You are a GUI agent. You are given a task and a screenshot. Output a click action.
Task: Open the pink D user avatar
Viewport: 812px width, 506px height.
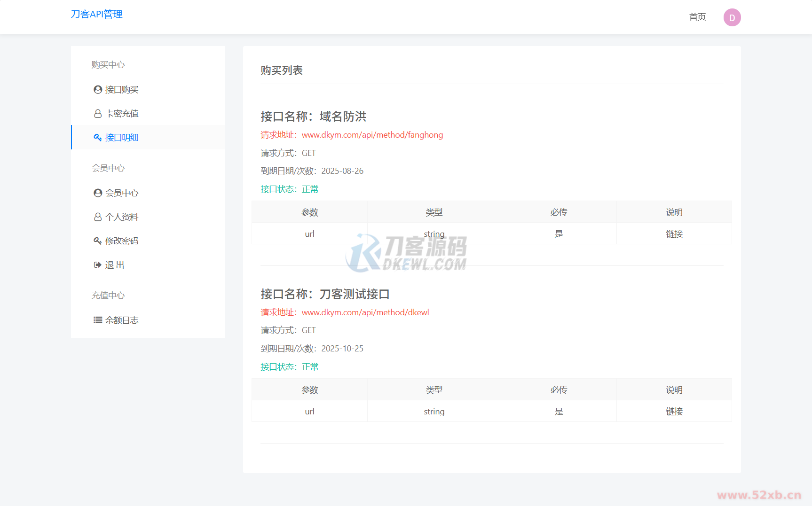tap(732, 18)
